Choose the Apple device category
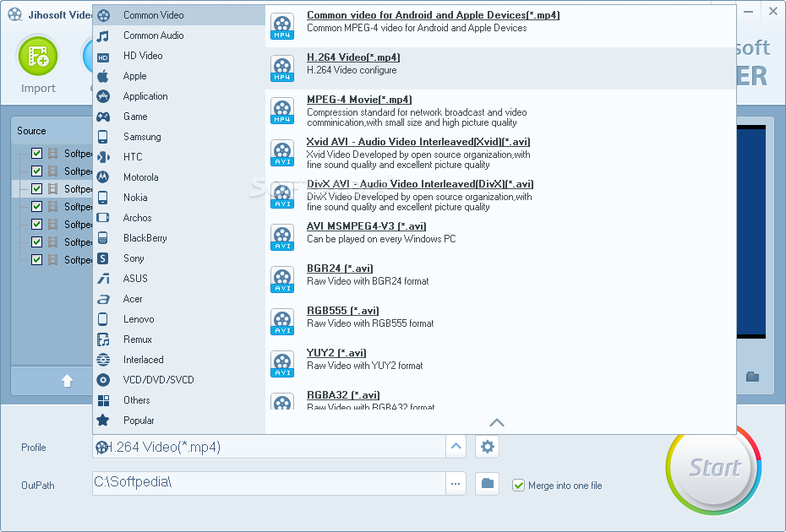 coord(179,76)
